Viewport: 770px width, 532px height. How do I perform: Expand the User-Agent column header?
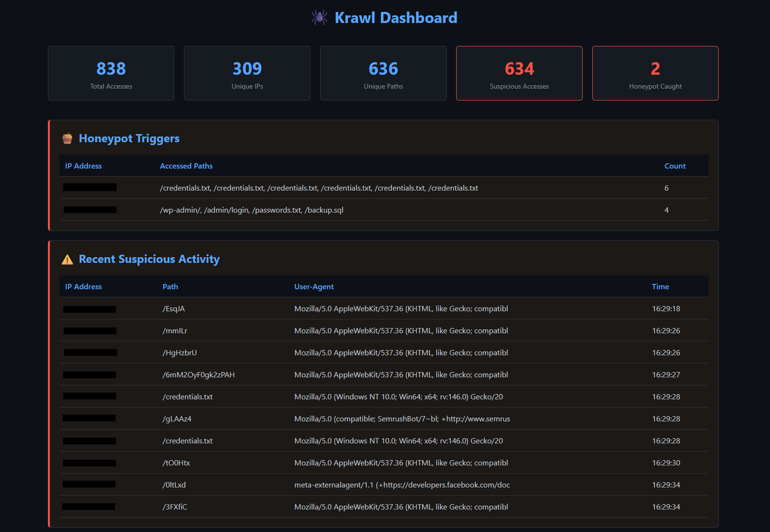pos(314,286)
